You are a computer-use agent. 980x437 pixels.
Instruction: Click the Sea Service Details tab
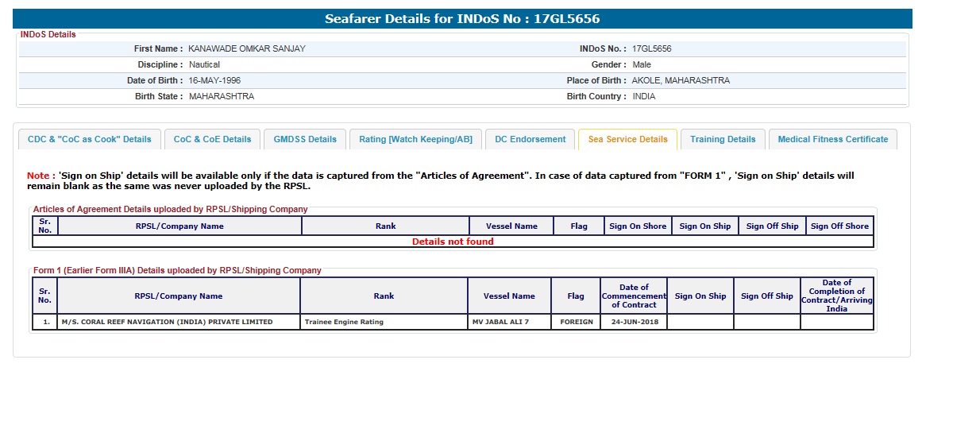click(627, 139)
